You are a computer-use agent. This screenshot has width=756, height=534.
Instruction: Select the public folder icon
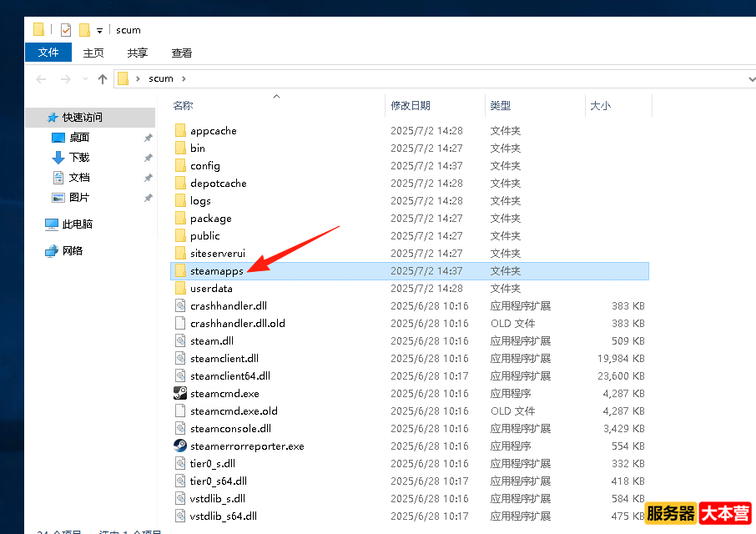[x=180, y=235]
